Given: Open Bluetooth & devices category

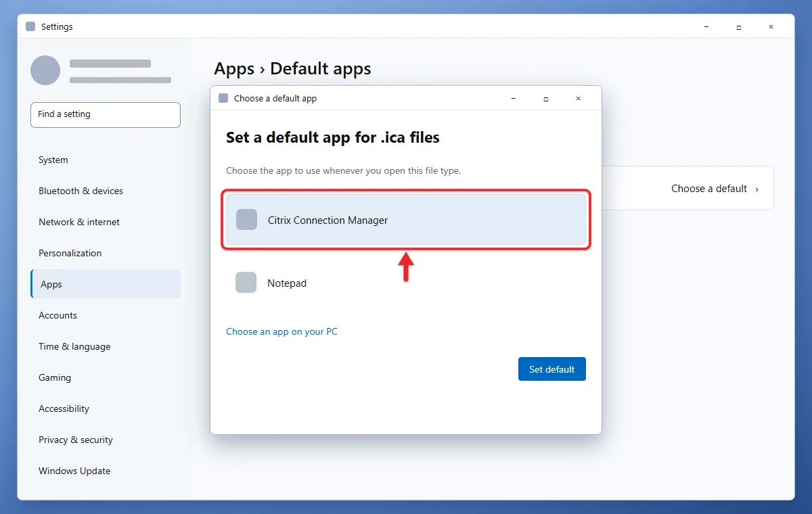Looking at the screenshot, I should point(106,191).
